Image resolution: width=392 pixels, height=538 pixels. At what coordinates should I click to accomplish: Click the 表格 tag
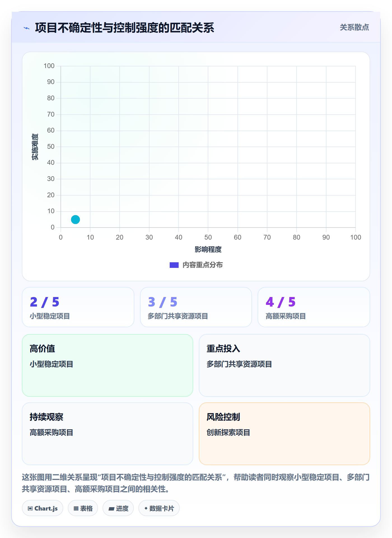[x=83, y=508]
